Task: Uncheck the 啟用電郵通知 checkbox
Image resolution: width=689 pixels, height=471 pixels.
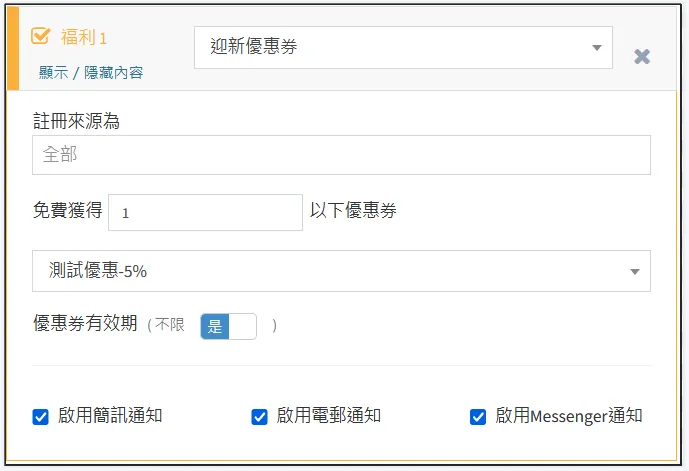Action: click(x=260, y=417)
